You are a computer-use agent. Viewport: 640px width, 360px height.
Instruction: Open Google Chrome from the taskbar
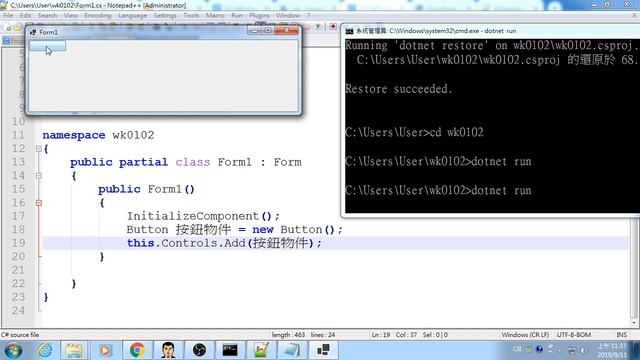[x=137, y=350]
